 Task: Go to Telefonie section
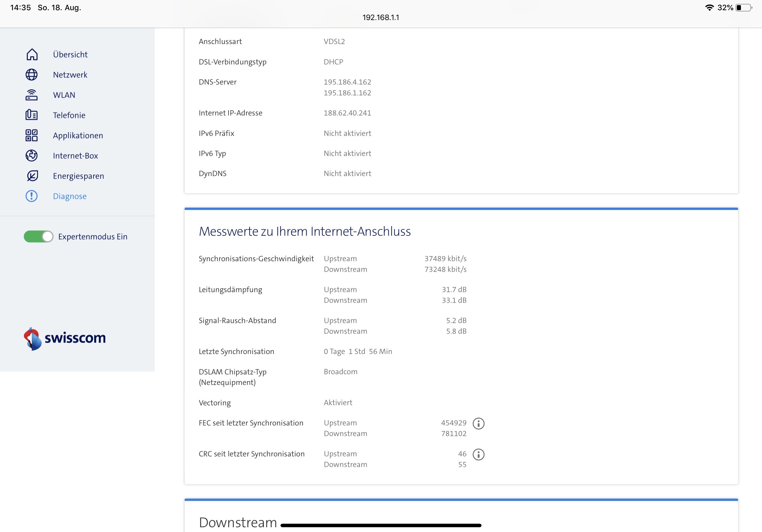click(69, 115)
